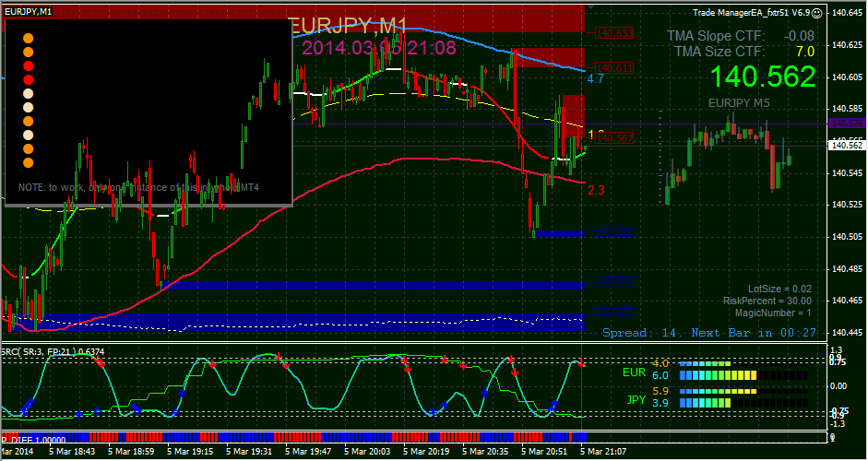
Task: Click the yellow TMA size value 7.0
Action: pyautogui.click(x=805, y=52)
